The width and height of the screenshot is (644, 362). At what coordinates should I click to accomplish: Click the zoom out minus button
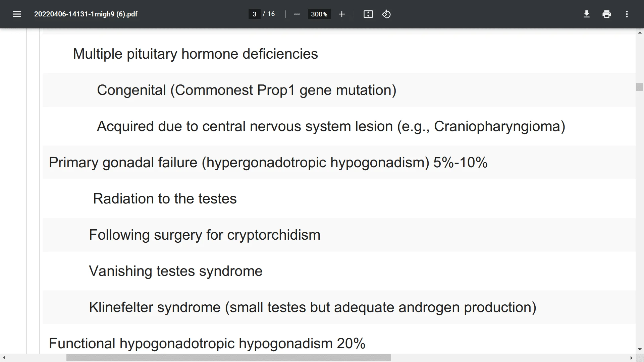[297, 14]
